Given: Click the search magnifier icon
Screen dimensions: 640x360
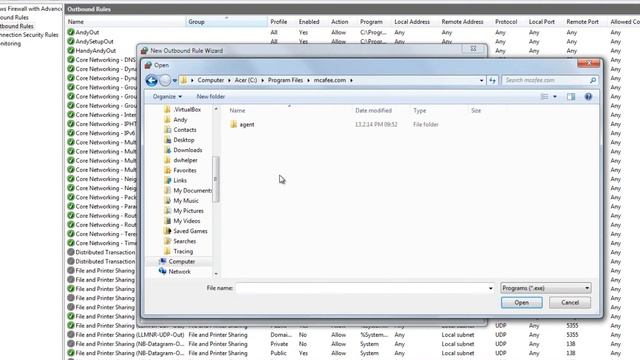Looking at the screenshot, I should 593,80.
